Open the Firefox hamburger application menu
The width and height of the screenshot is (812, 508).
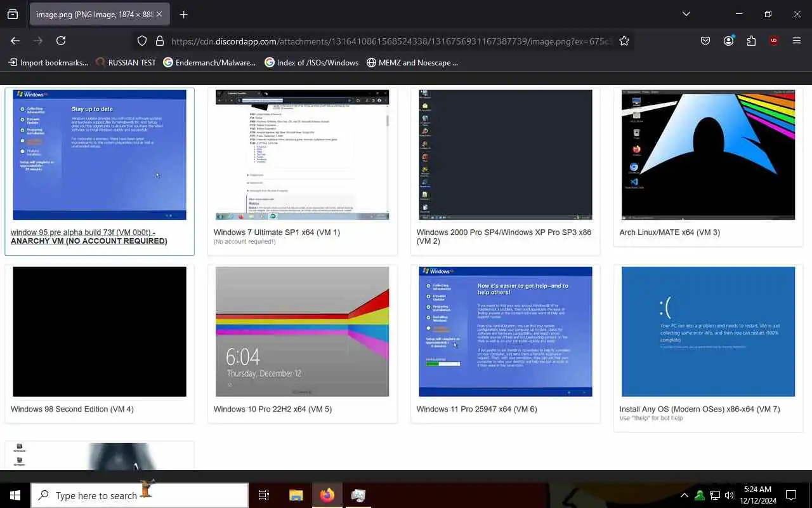pos(797,41)
